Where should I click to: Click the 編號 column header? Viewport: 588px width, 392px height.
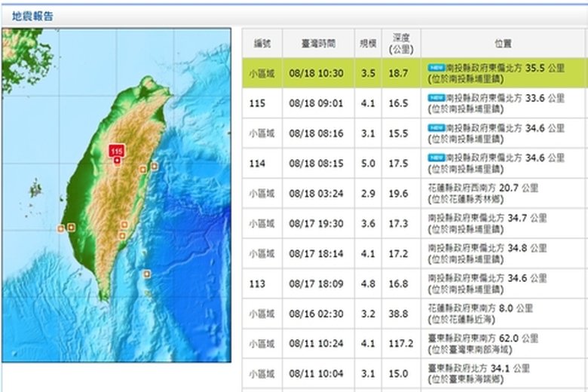point(262,43)
